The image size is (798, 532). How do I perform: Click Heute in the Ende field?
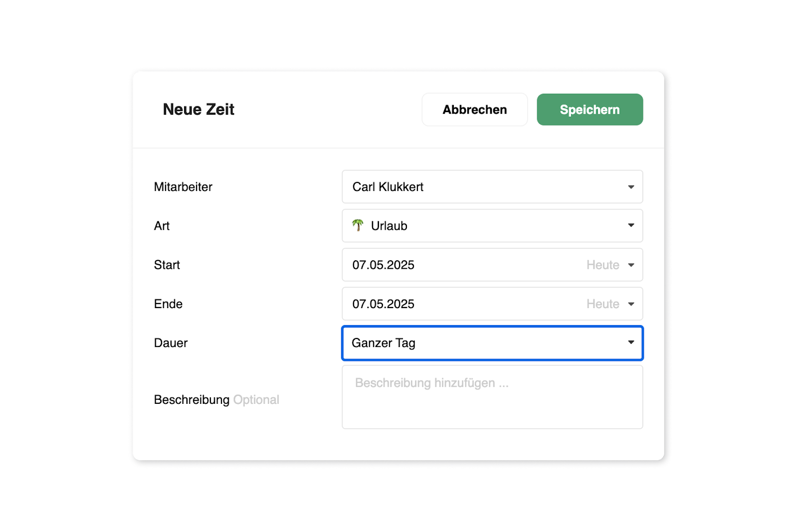click(x=602, y=304)
